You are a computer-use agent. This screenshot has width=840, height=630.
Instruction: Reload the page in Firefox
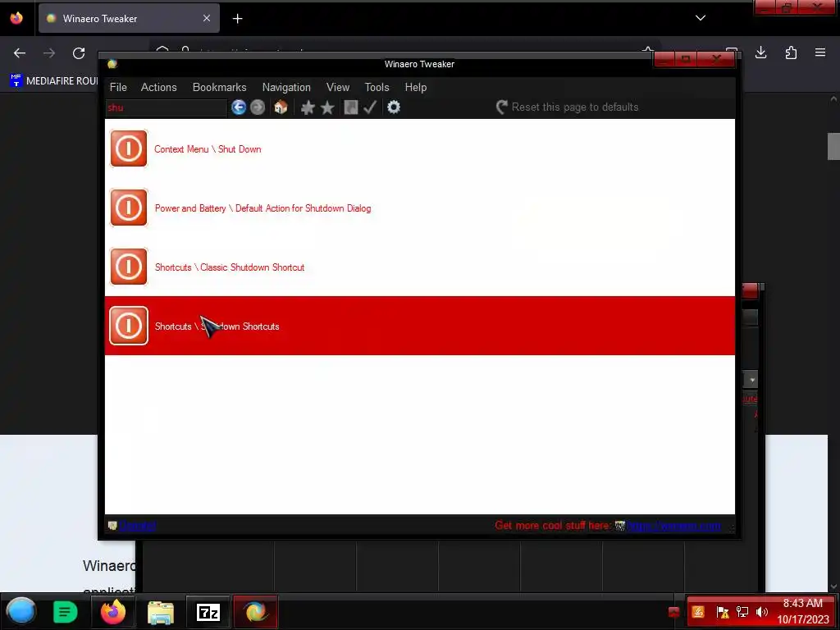[79, 53]
